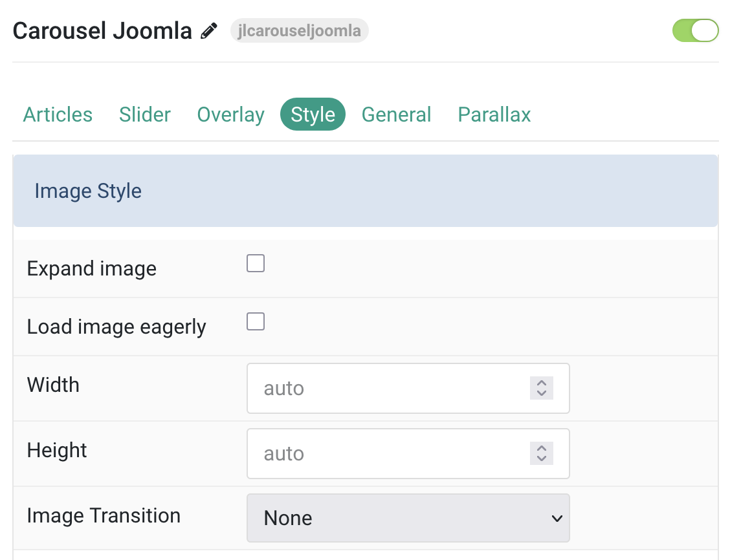Check the Load image eagerly box
This screenshot has width=730, height=560.
[x=256, y=321]
